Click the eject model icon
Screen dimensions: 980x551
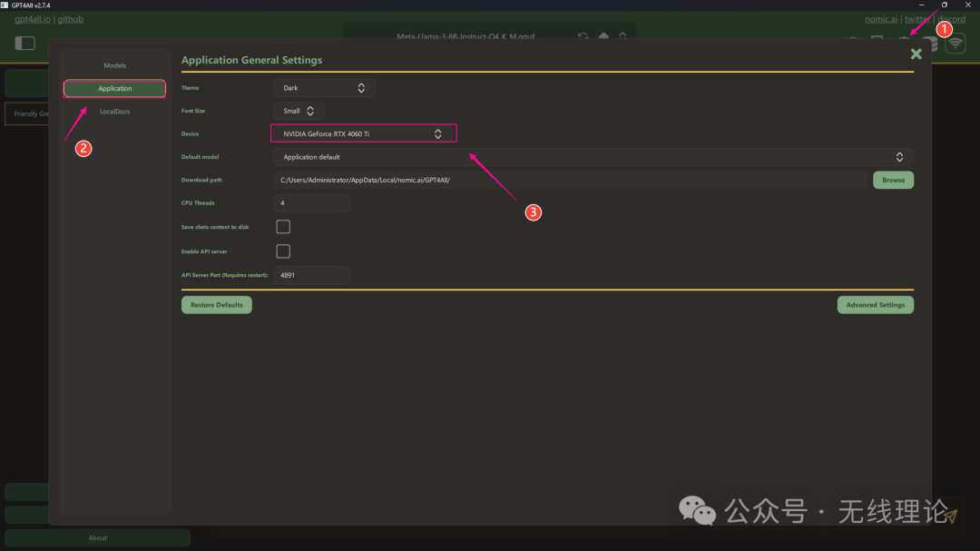coord(603,37)
